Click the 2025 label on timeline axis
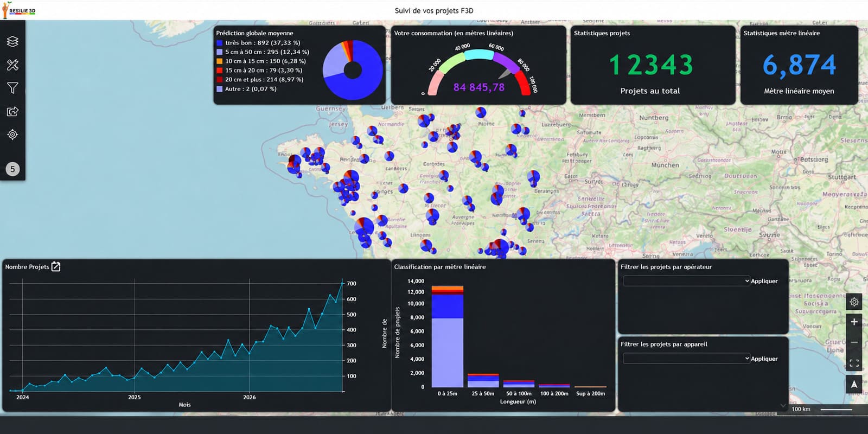868x434 pixels. click(x=134, y=397)
